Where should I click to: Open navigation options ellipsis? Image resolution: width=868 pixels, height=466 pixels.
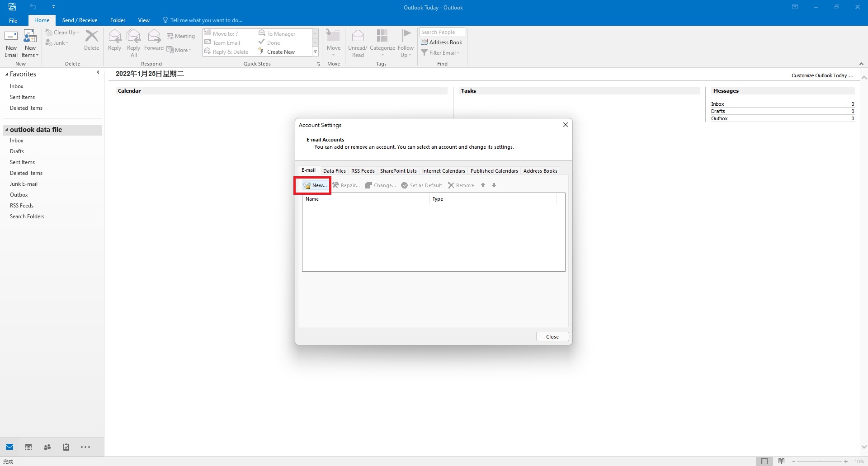[x=85, y=447]
